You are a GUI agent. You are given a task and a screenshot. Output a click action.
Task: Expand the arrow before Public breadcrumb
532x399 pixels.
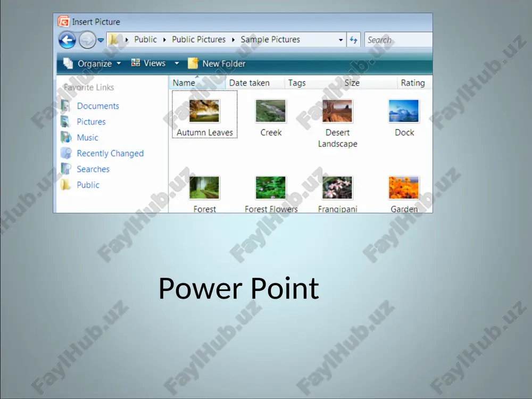click(x=127, y=40)
